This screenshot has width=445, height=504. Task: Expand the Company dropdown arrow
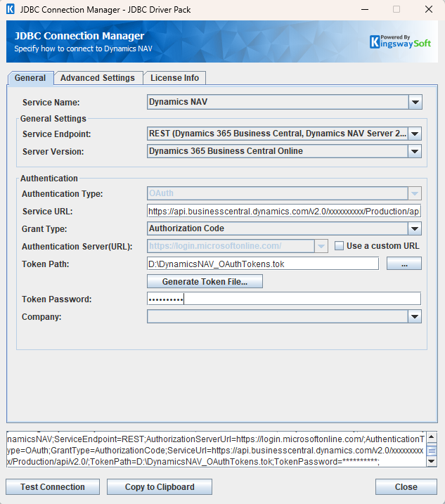tap(415, 316)
